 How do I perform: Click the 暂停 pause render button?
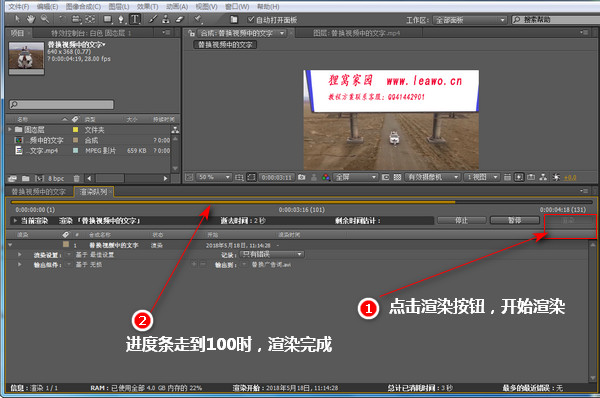[x=515, y=220]
